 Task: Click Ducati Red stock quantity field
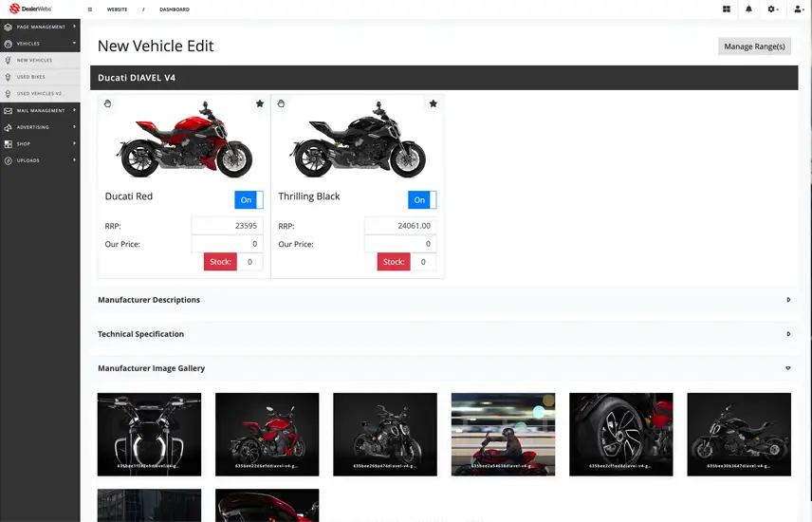(x=250, y=262)
